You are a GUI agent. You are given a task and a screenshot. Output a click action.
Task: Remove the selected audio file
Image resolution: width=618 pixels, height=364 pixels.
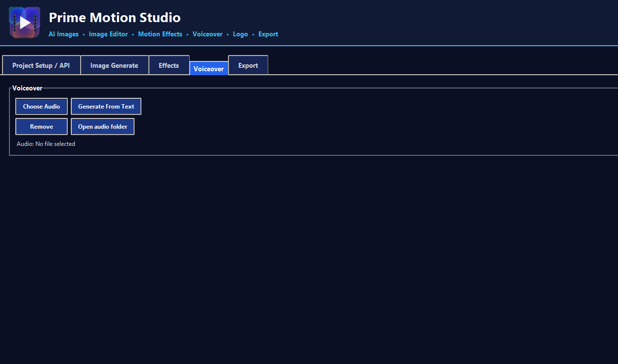coord(42,127)
